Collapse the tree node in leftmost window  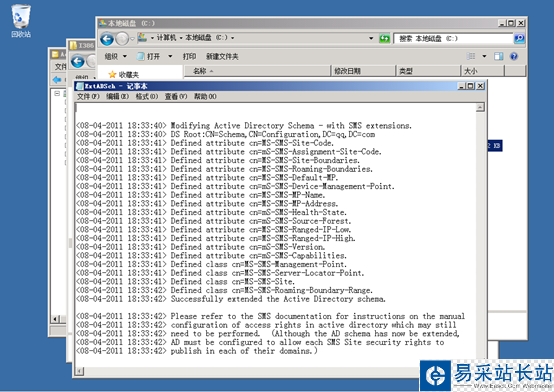point(57,94)
